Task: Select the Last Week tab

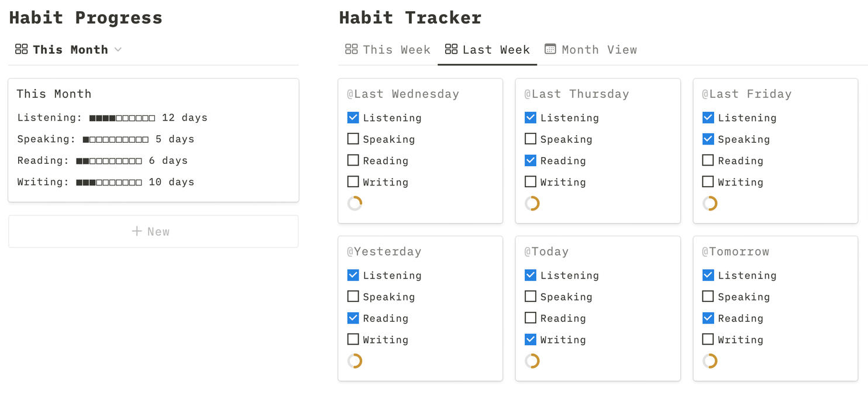Action: pyautogui.click(x=487, y=50)
